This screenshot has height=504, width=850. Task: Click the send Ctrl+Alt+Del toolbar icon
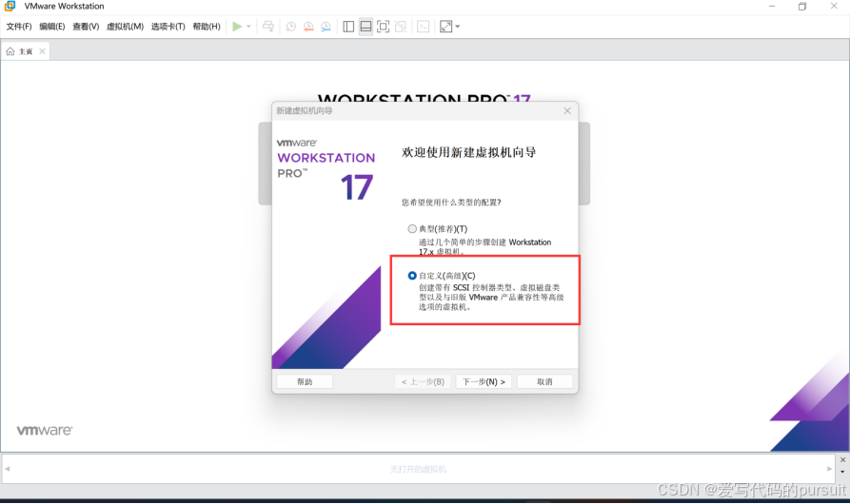[x=268, y=27]
